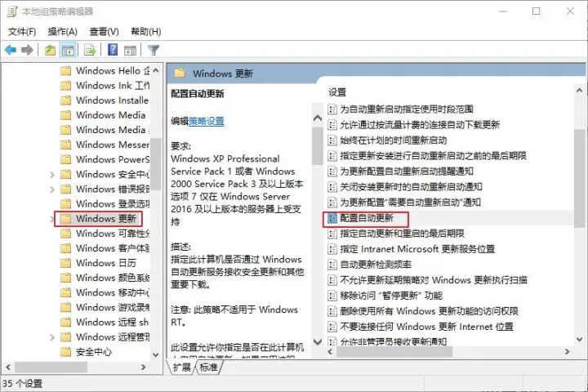Viewport: 588px width, 392px height.
Task: Select Windows 远程 shell tree item
Action: 112,323
